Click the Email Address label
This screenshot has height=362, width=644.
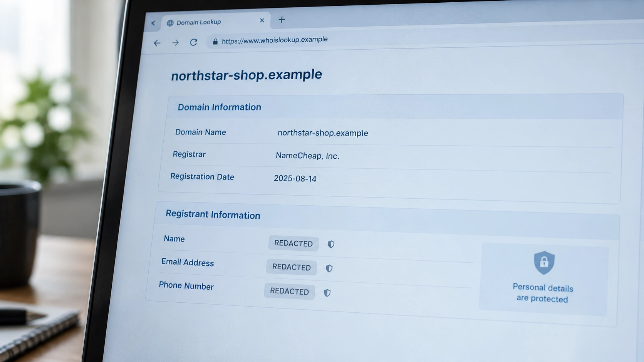coord(188,262)
